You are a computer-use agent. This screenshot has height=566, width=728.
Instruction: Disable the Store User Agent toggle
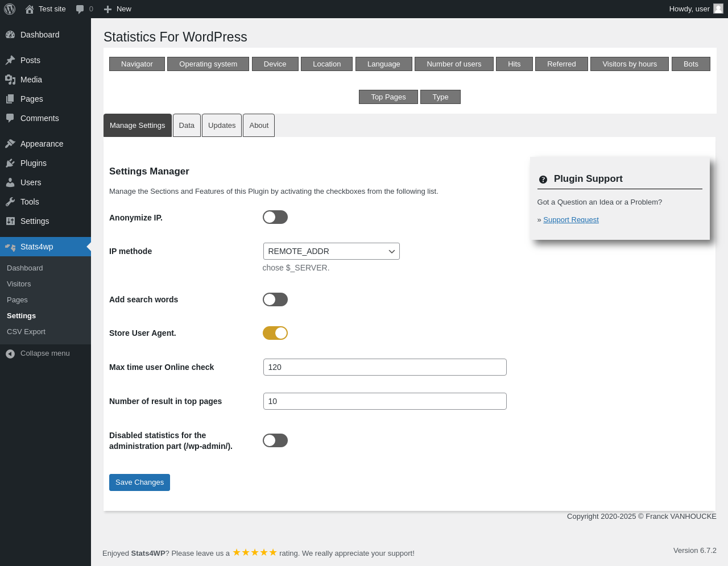pyautogui.click(x=275, y=333)
